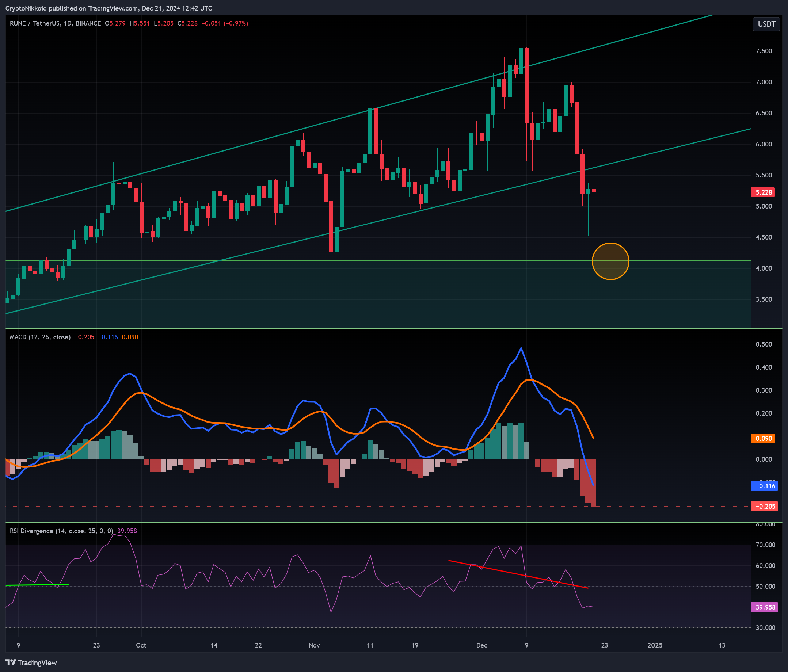Click the 7.500 price axis label
Image resolution: width=788 pixels, height=672 pixels.
[764, 51]
